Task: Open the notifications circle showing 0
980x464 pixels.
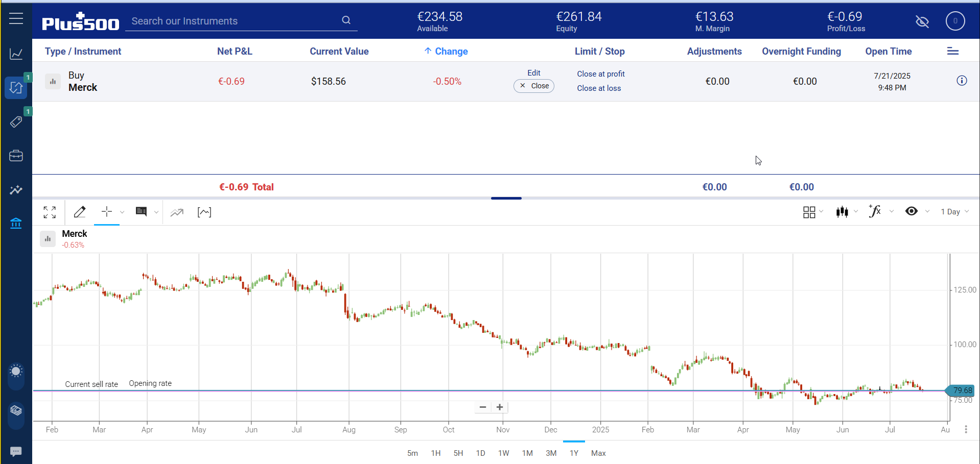Action: [955, 21]
